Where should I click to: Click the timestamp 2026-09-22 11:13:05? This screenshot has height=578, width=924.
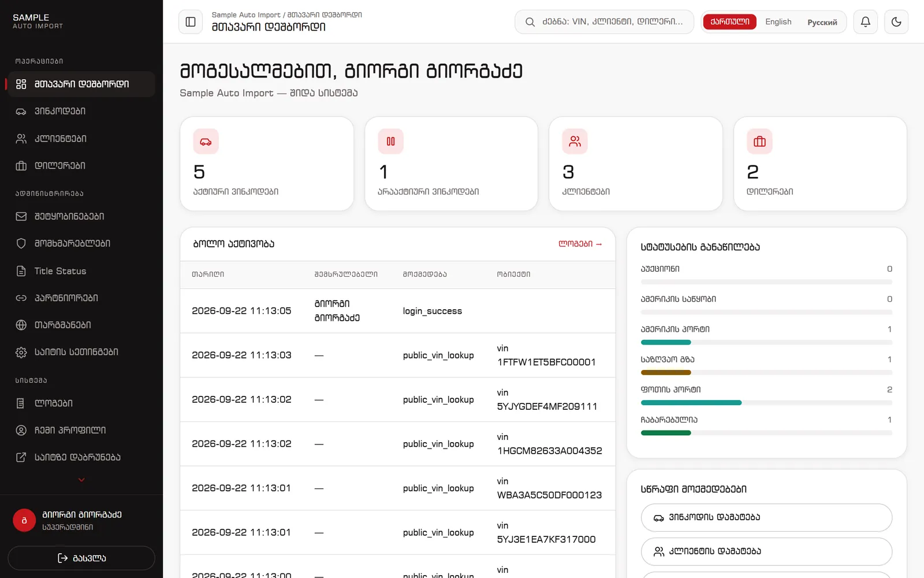pyautogui.click(x=241, y=311)
